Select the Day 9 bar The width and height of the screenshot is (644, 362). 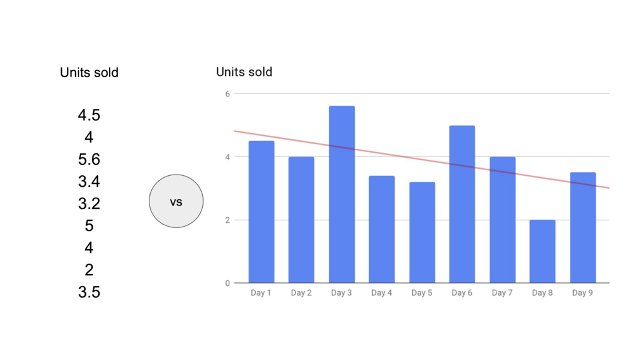click(x=583, y=227)
